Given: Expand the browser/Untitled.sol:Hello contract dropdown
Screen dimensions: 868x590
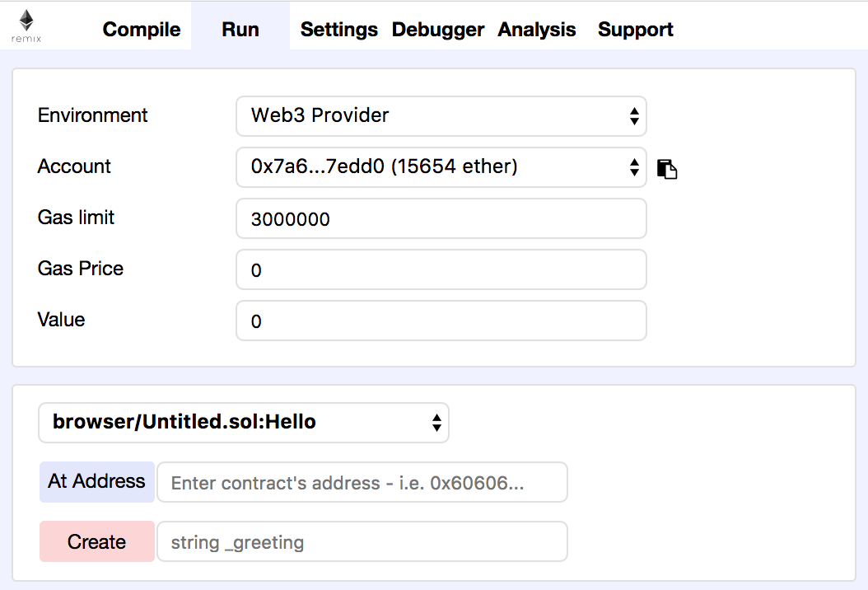Looking at the screenshot, I should tap(244, 423).
